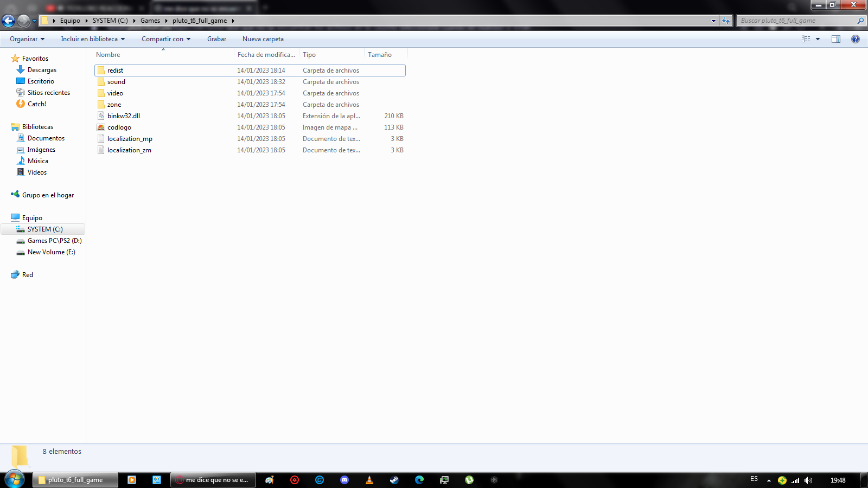Select the redist folder
The height and width of the screenshot is (488, 868).
point(250,70)
